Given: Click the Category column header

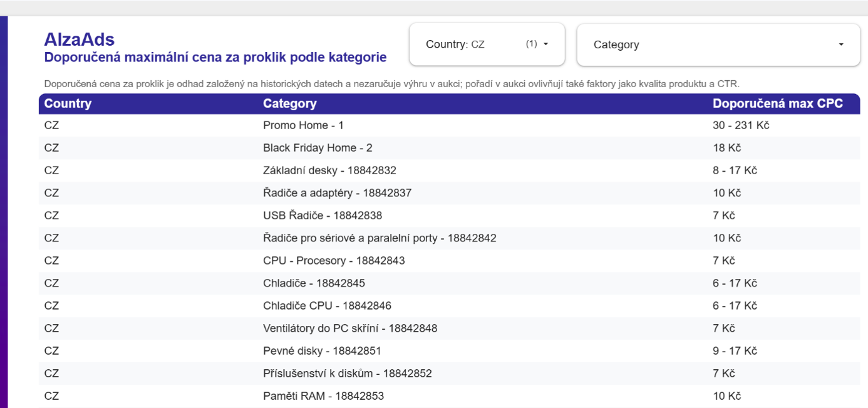Looking at the screenshot, I should coord(289,103).
